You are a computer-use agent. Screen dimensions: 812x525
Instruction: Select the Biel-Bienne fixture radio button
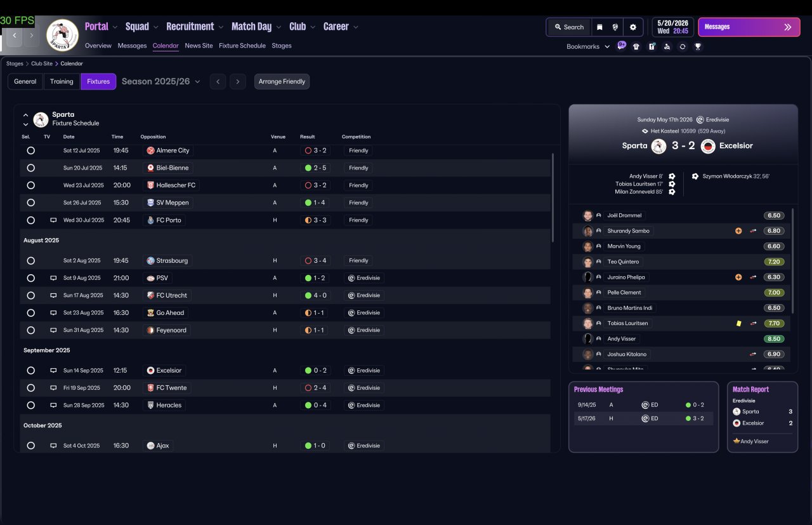tap(30, 168)
